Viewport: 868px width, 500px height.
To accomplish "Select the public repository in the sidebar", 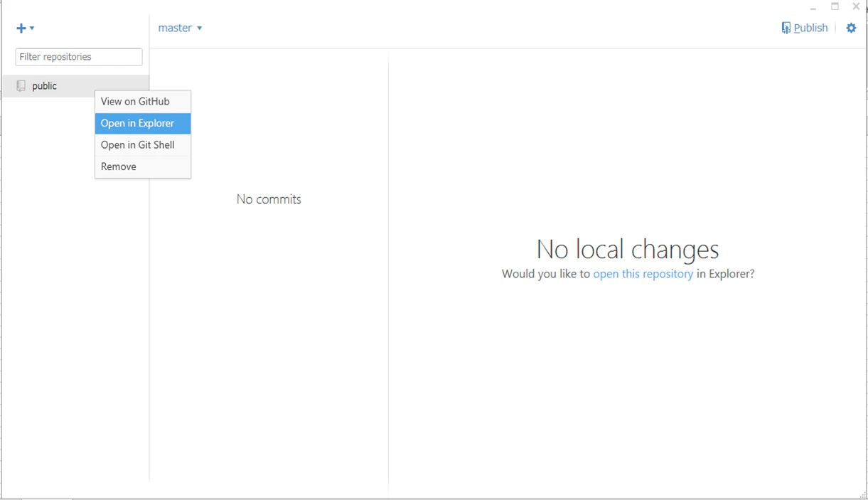I will click(75, 86).
